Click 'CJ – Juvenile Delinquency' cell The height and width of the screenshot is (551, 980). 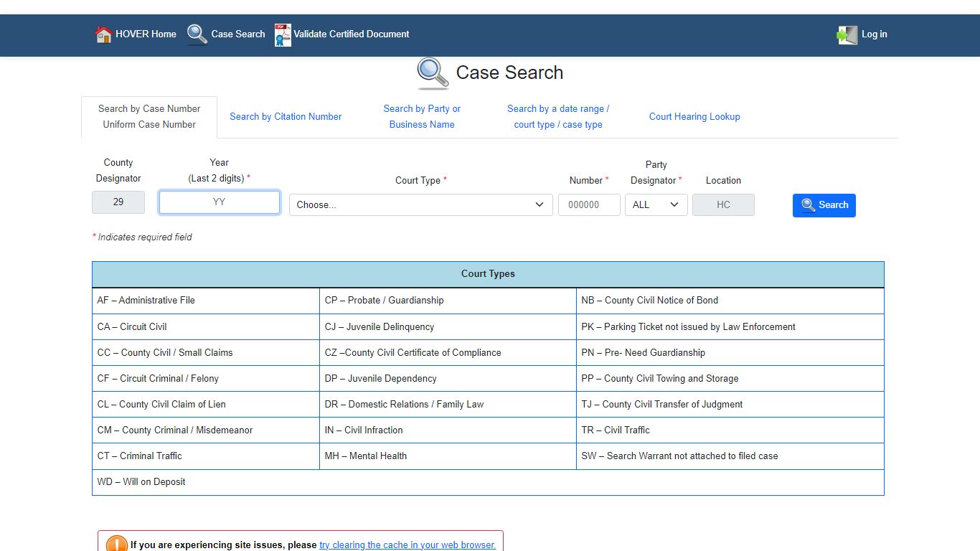[448, 326]
